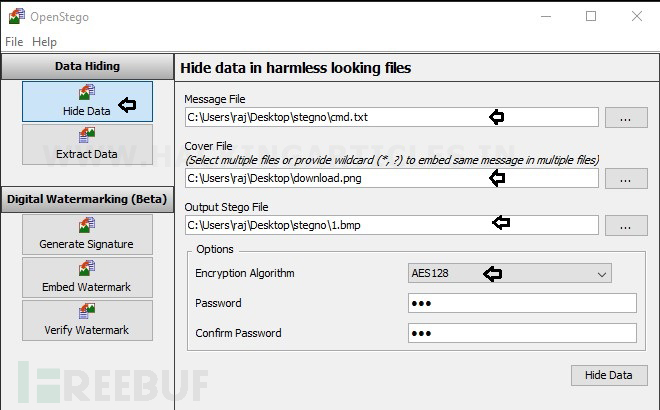Click the Message File path field
Image resolution: width=660 pixels, height=410 pixels.
tap(391, 117)
